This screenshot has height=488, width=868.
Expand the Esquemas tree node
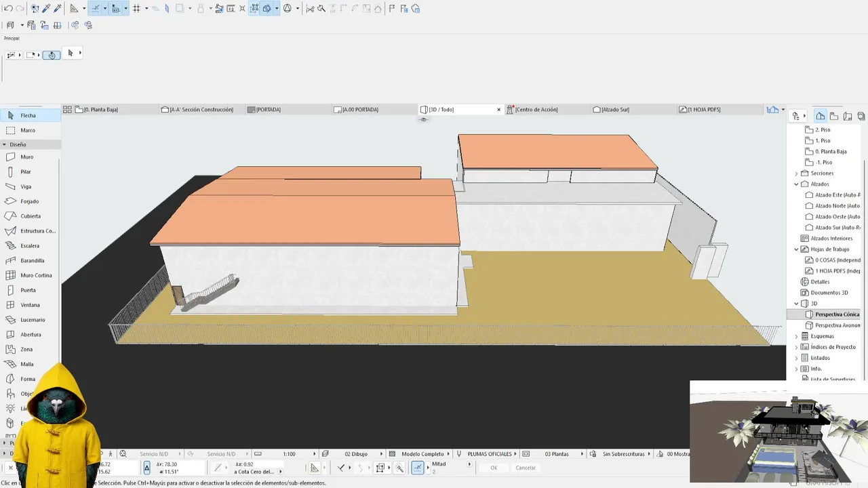click(797, 336)
